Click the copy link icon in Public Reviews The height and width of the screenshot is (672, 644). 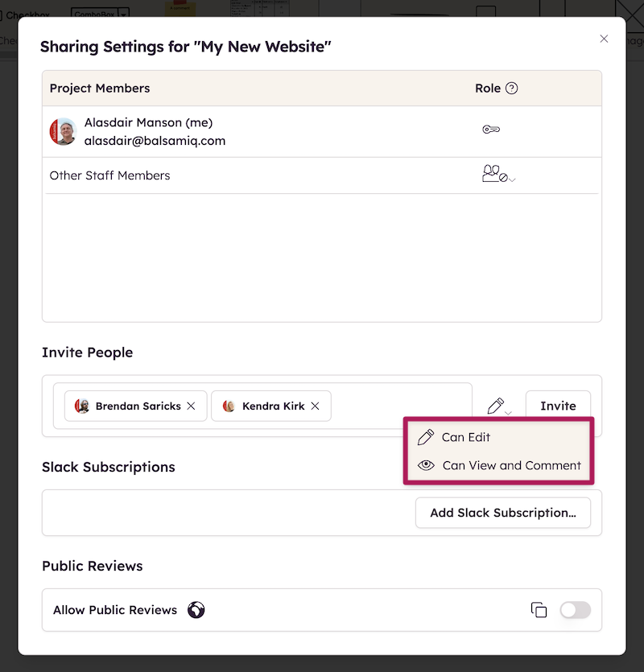tap(539, 609)
